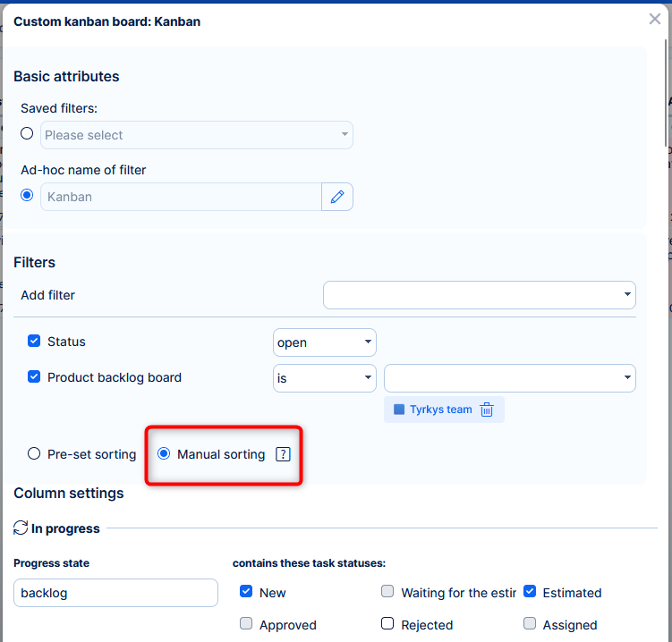This screenshot has width=672, height=642.
Task: Select the Manual sorting radio option
Action: pos(164,454)
